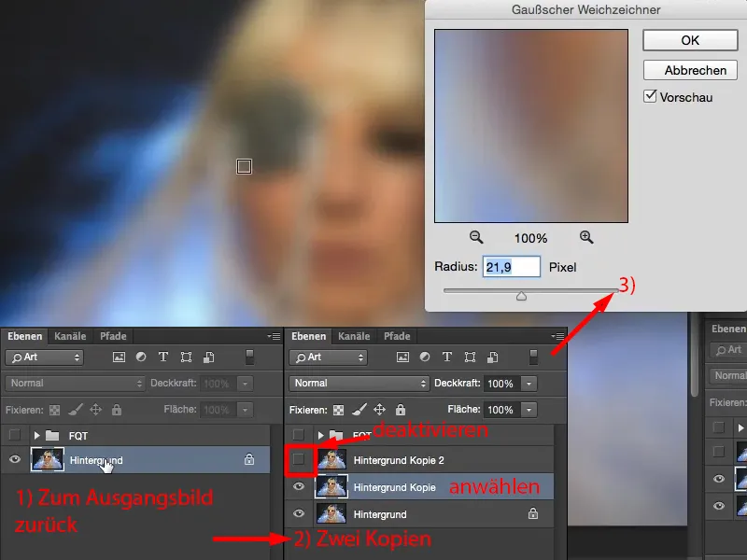Viewport: 747px width, 560px height.
Task: Lock all padlock icon in middle panel
Action: point(401,410)
